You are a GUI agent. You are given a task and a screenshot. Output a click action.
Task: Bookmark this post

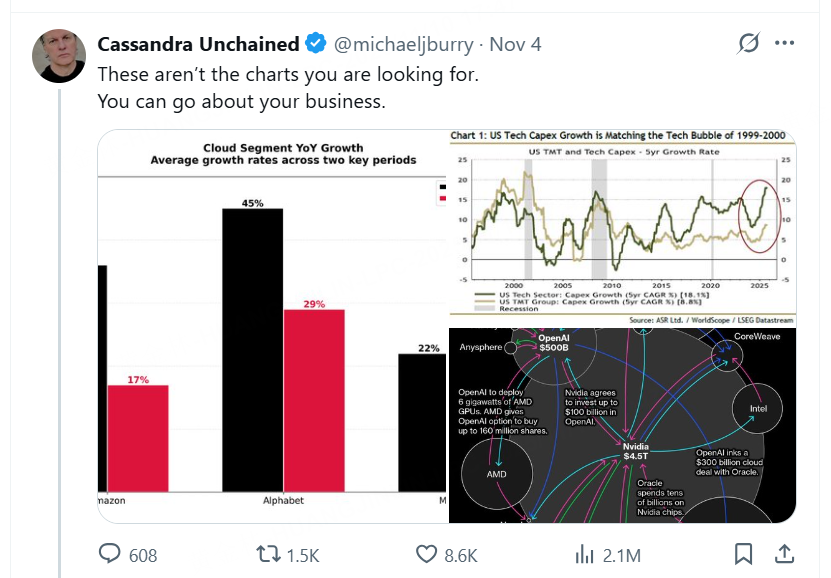pyautogui.click(x=744, y=554)
